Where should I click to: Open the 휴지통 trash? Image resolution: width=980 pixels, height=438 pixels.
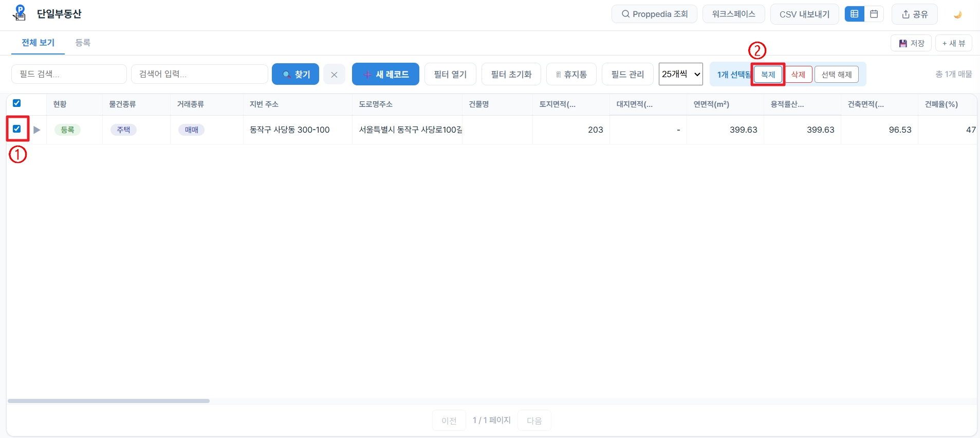coord(571,74)
